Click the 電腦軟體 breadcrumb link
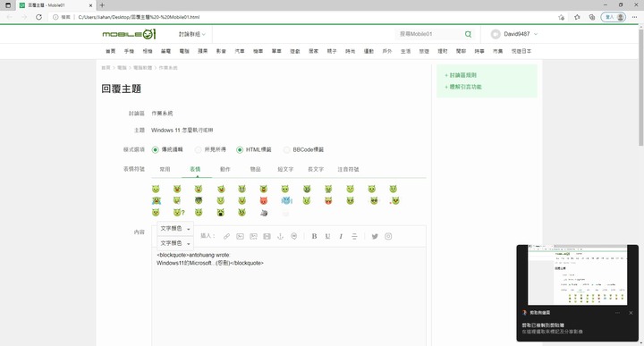Screen dimensions: 644x346 (142, 68)
